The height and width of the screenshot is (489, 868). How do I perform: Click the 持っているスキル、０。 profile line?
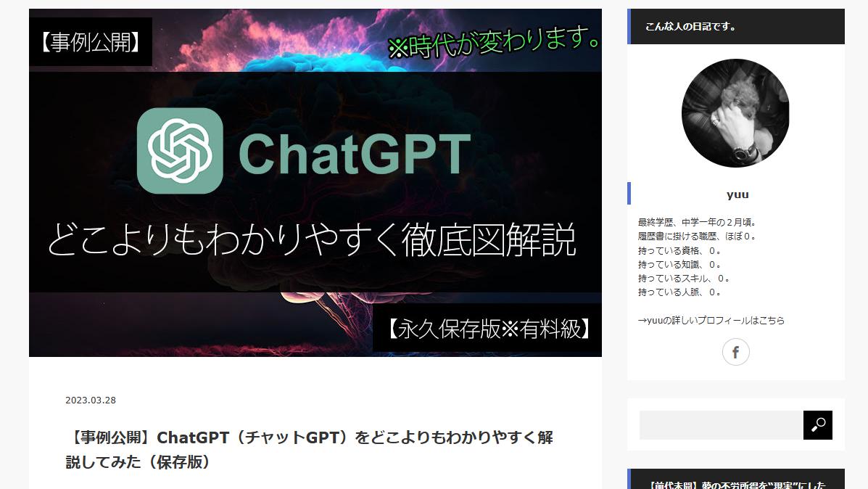pos(684,278)
